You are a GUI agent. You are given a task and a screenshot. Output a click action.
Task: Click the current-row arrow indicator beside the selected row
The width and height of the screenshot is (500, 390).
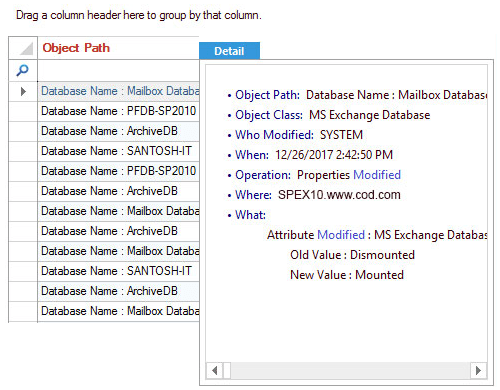(23, 91)
